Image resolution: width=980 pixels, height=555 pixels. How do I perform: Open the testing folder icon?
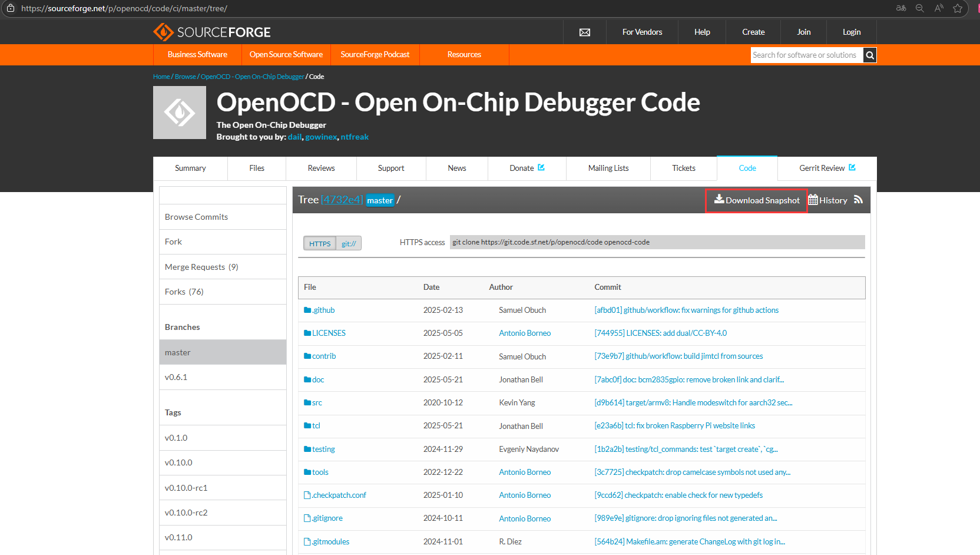point(307,449)
